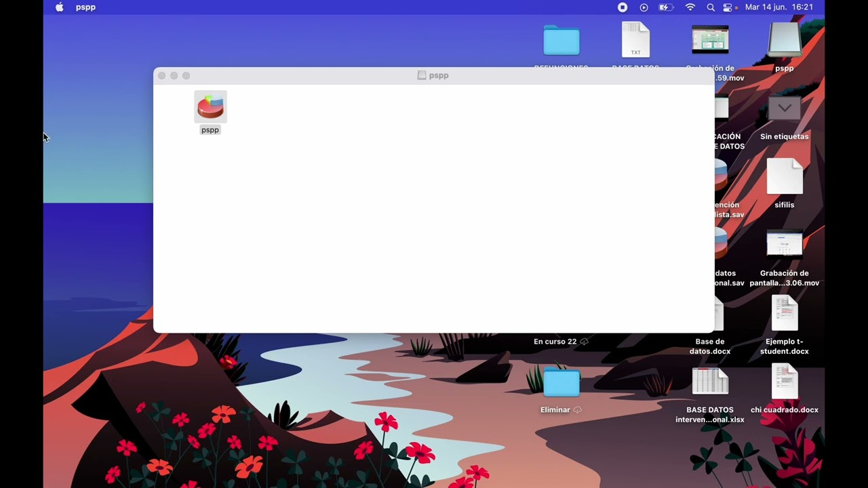Click the date and time Mar 14 jun. 16:21
This screenshot has width=868, height=488.
(779, 7)
